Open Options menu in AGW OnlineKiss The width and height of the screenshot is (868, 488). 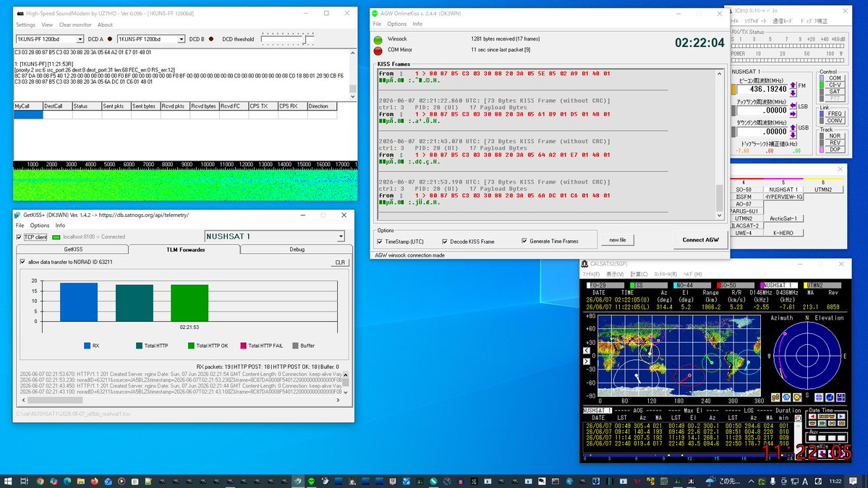[x=397, y=24]
